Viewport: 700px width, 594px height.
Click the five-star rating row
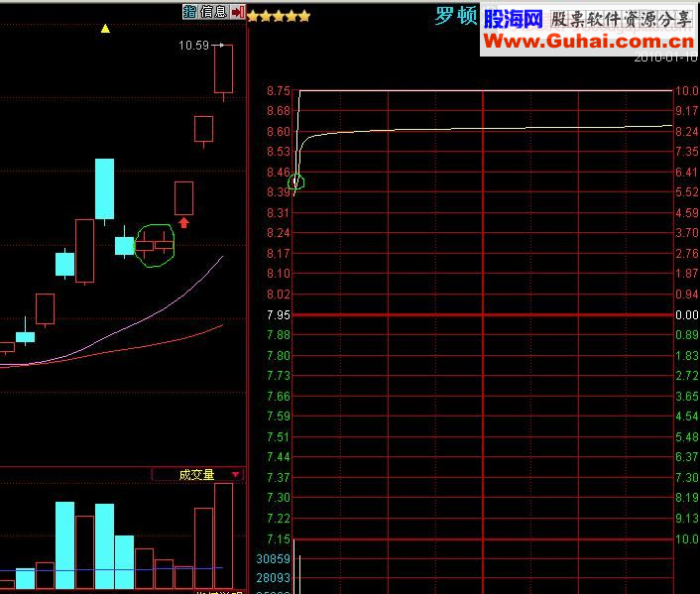click(x=279, y=17)
